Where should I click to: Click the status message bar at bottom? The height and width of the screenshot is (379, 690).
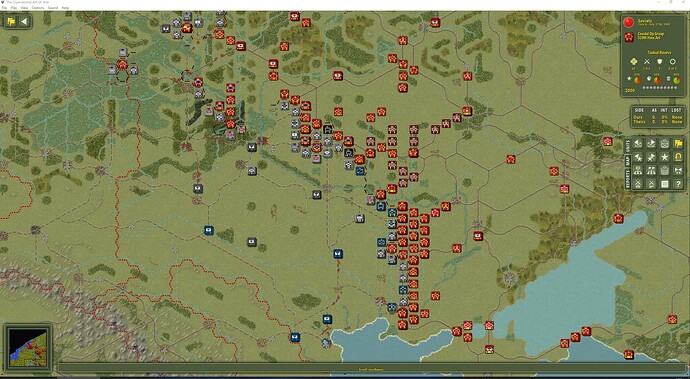pos(371,369)
